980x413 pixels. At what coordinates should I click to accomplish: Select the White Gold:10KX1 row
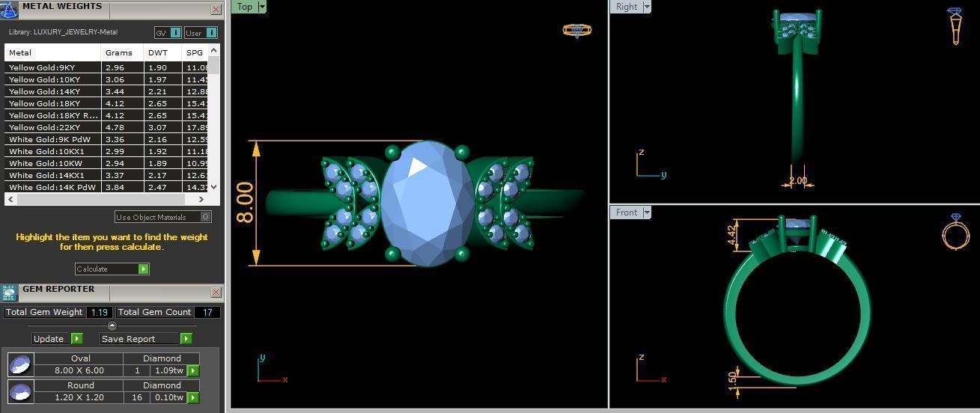point(107,151)
